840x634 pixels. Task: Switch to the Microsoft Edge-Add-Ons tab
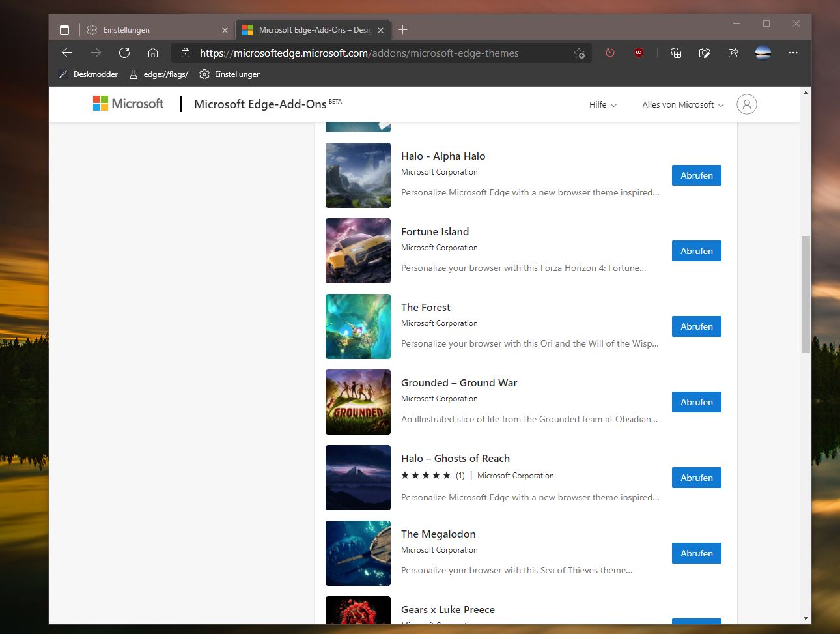313,30
